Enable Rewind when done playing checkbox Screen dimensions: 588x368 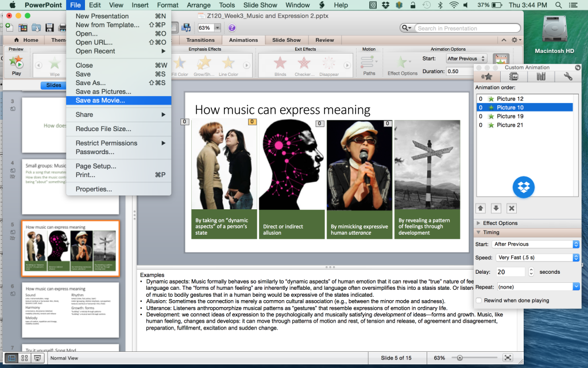[x=479, y=300]
